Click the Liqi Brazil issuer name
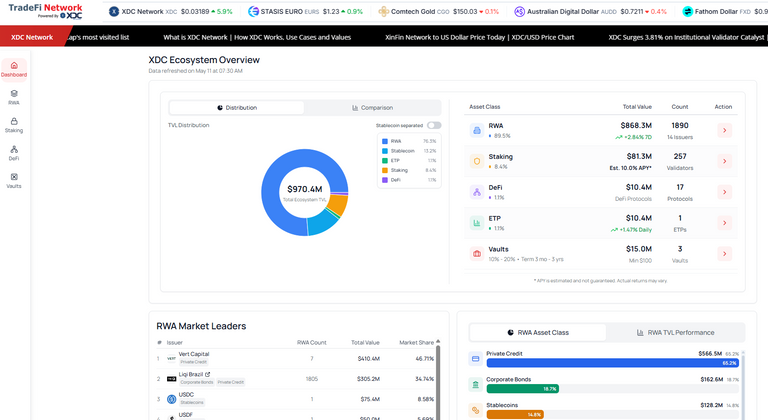Image resolution: width=768 pixels, height=420 pixels. (191, 374)
